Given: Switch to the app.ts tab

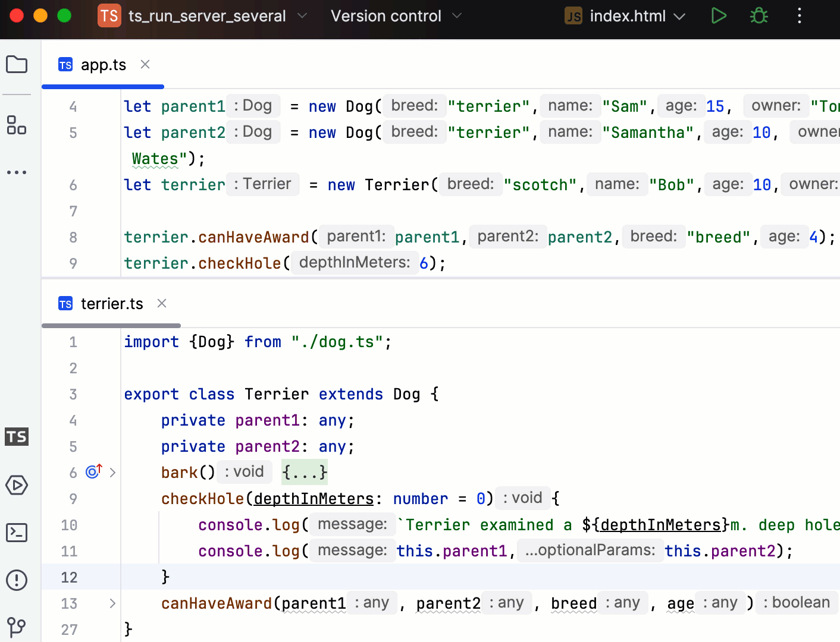Looking at the screenshot, I should [x=104, y=64].
